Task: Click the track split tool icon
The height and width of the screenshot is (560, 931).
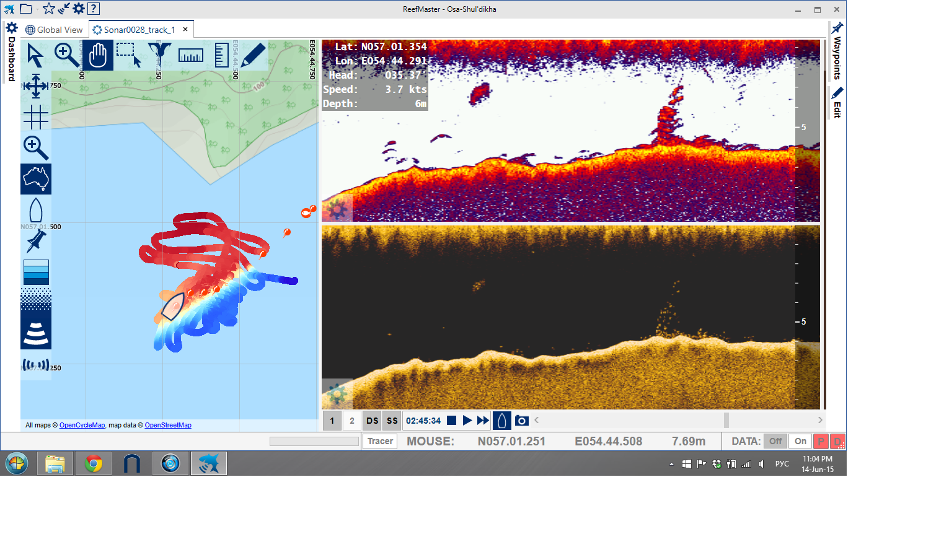Action: click(x=160, y=55)
